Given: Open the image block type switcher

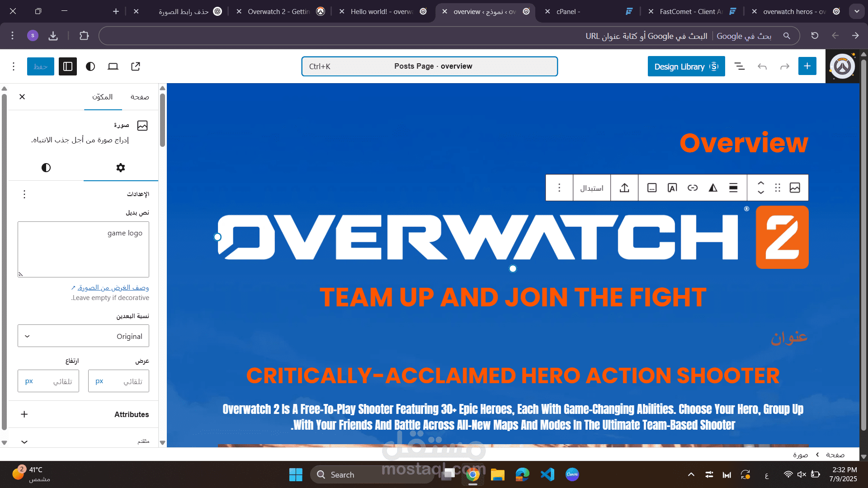Looking at the screenshot, I should tap(795, 188).
